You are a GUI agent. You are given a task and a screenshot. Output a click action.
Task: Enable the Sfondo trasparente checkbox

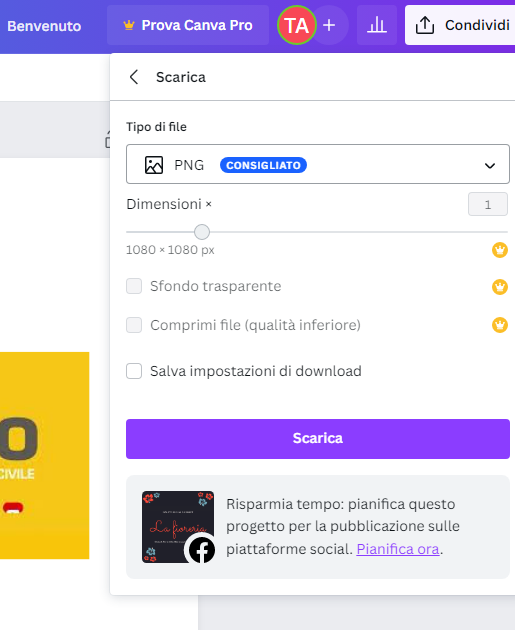[134, 286]
